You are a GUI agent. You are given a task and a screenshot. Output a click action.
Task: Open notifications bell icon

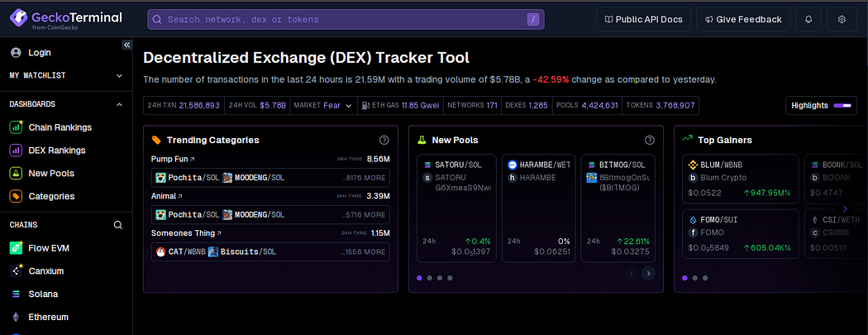point(808,19)
